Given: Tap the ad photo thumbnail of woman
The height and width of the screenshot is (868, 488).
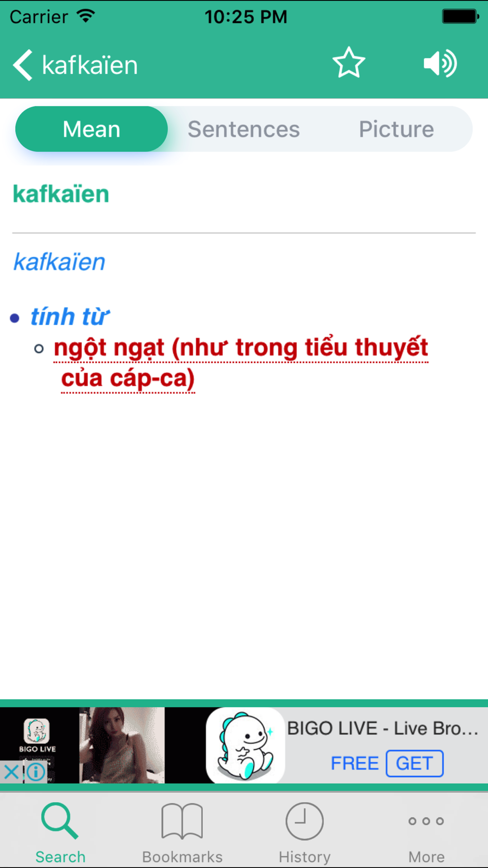Looking at the screenshot, I should point(122,745).
